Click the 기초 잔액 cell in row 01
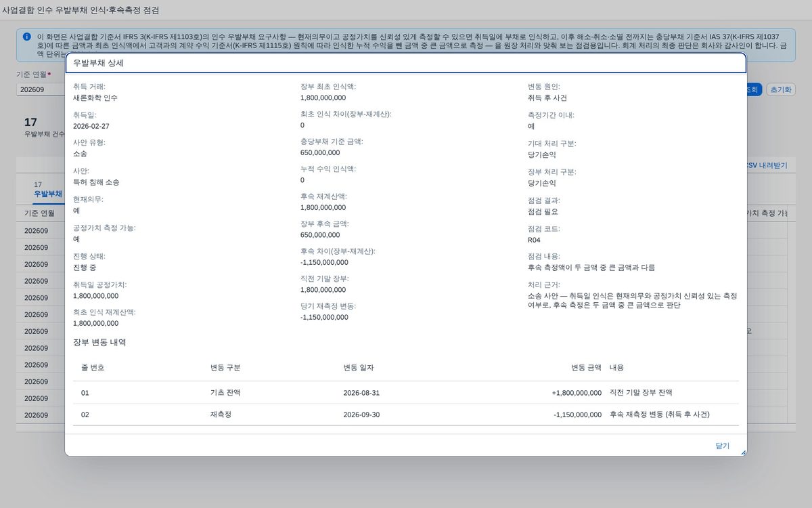Image resolution: width=812 pixels, height=508 pixels. [225, 392]
